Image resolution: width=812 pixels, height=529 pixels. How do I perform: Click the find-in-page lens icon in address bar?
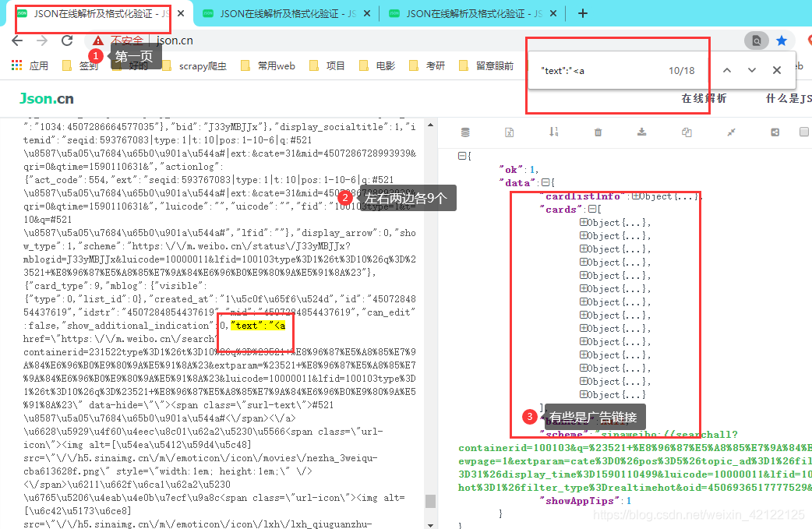point(756,41)
